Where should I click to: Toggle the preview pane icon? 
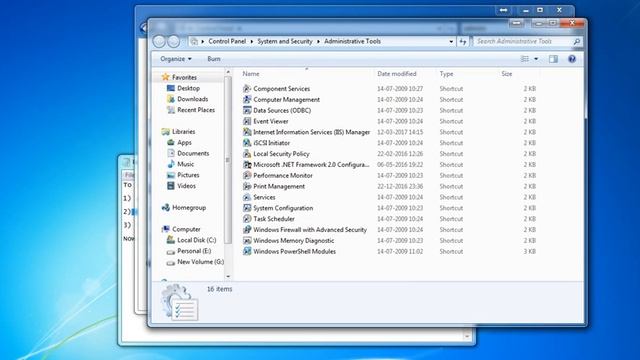pos(553,59)
